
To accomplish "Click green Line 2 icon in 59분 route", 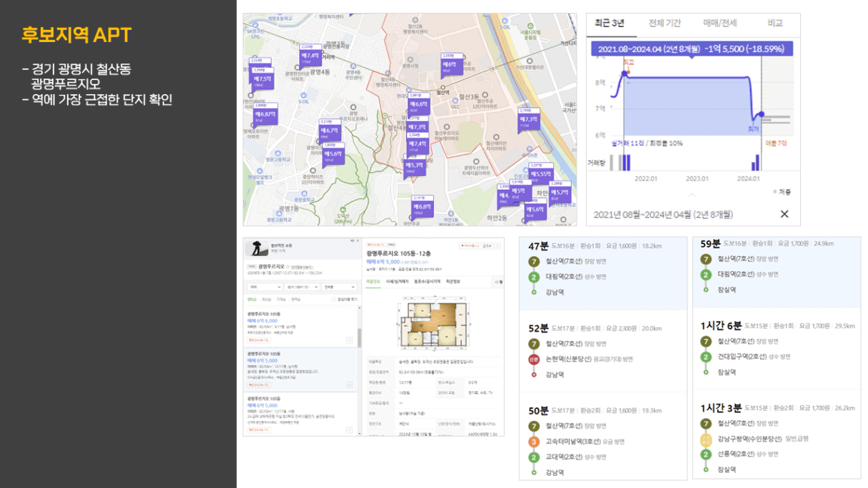I will [706, 274].
